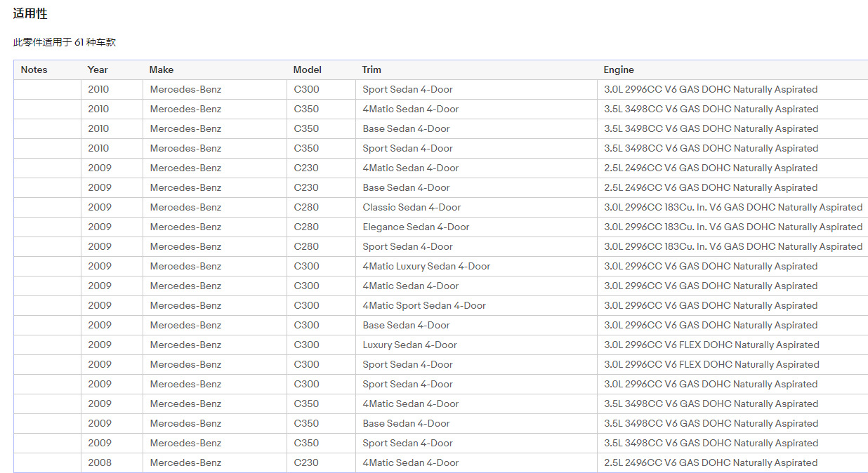Select the 2010 C300 model cell
The image size is (868, 473).
click(321, 90)
